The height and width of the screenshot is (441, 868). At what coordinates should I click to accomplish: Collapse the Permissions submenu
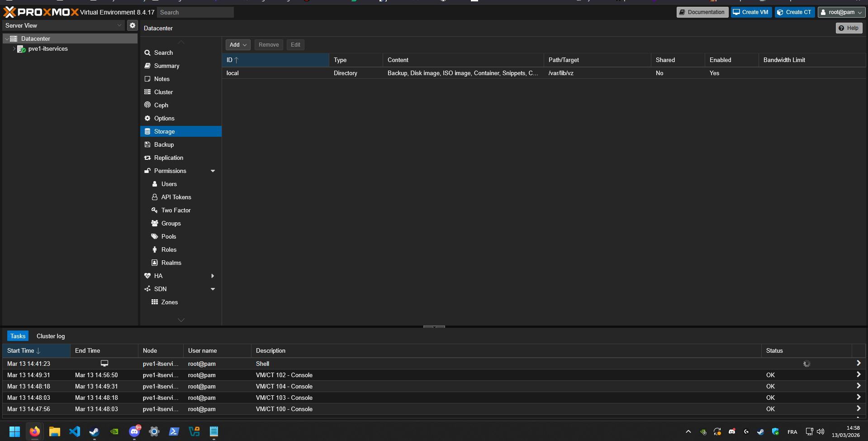tap(213, 171)
